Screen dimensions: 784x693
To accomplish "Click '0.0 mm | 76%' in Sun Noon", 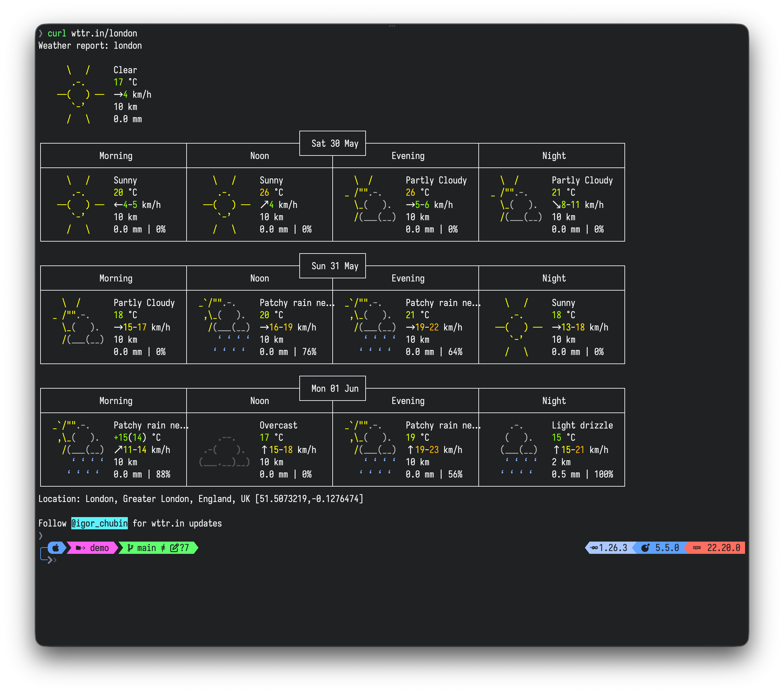I will click(288, 352).
